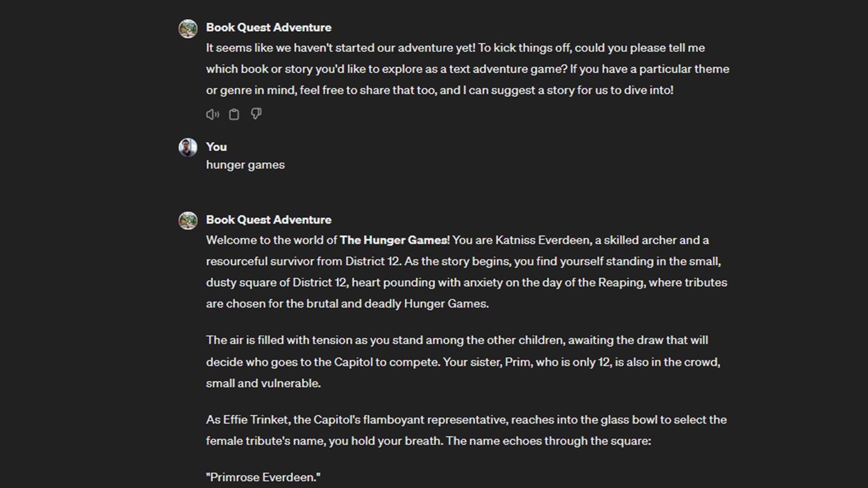Click the "Primrose Everdeen." quoted line
868x488 pixels.
(263, 478)
